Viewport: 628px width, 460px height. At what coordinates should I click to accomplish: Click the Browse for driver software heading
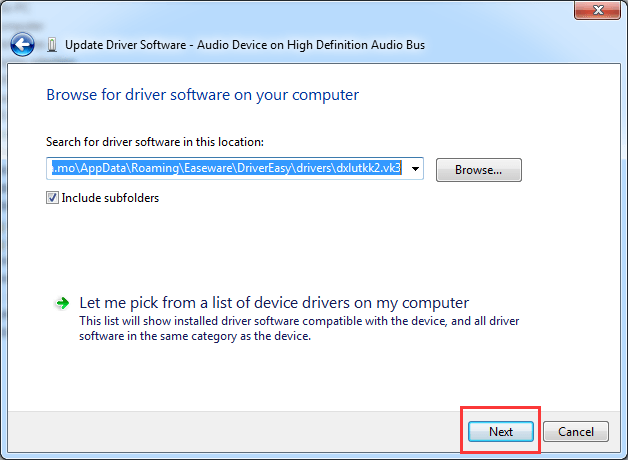click(202, 95)
